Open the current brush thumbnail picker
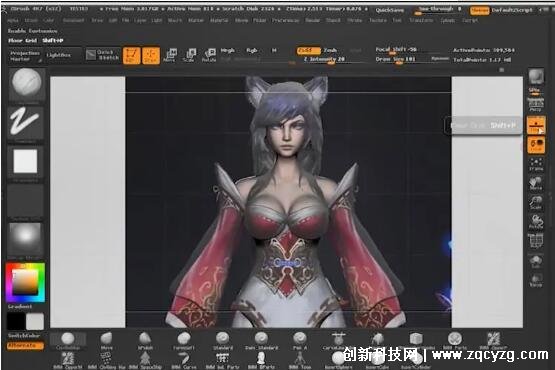The width and height of the screenshot is (555, 370). [x=27, y=84]
